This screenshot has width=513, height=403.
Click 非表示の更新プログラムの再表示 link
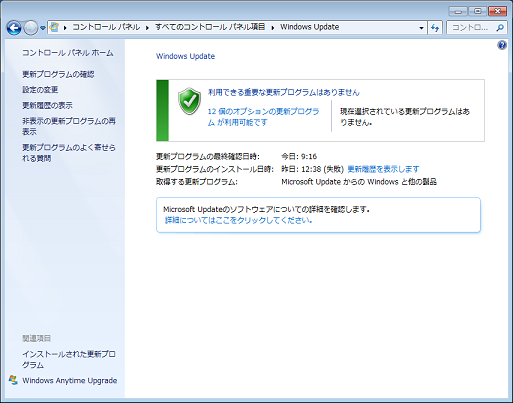point(69,126)
